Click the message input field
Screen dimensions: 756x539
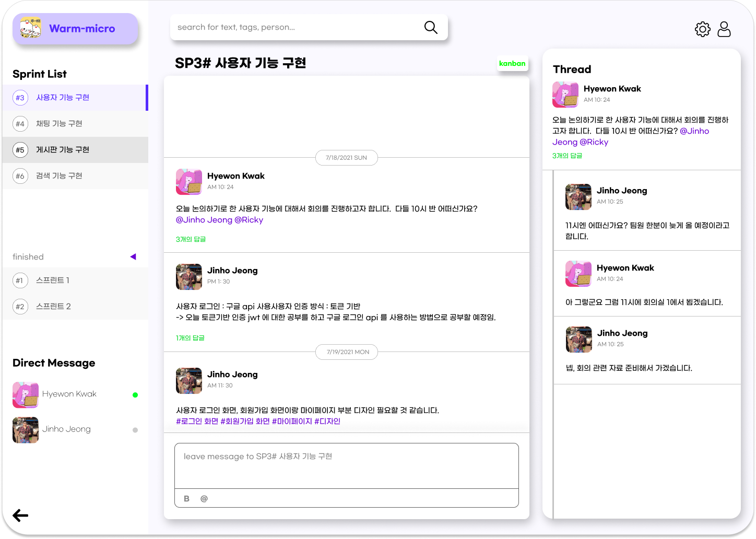346,465
